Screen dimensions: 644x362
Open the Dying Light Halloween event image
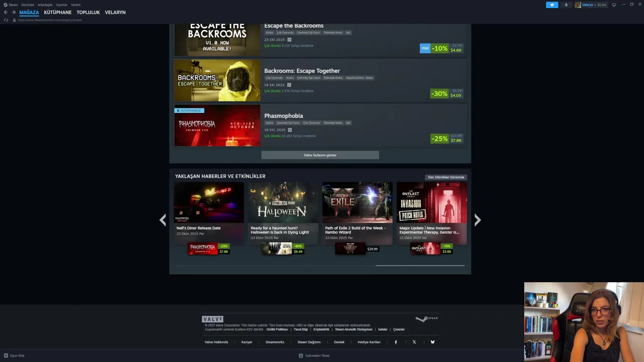(x=283, y=203)
